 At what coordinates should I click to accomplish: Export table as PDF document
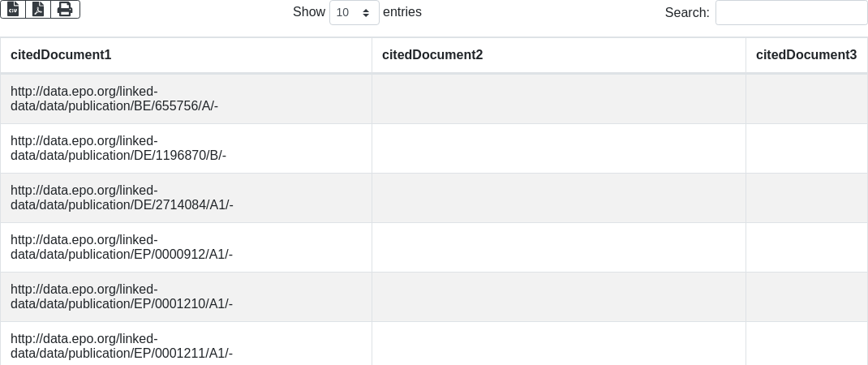tap(38, 9)
